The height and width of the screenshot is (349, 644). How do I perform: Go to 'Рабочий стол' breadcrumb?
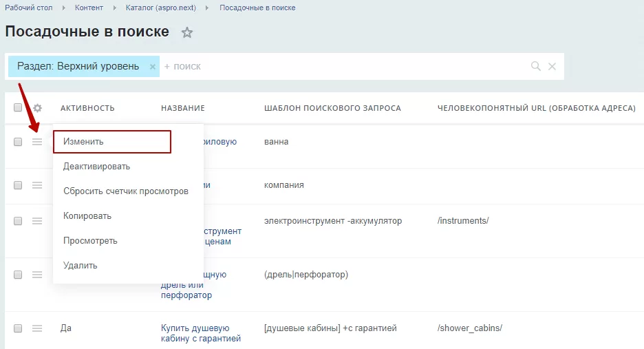(29, 8)
